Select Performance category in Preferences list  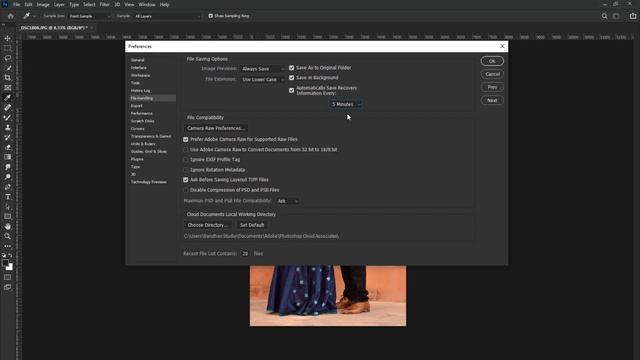tap(142, 113)
